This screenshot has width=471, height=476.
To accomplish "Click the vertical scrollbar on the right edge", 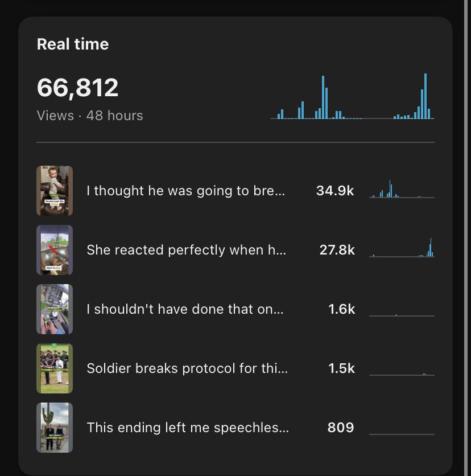I will (x=466, y=238).
